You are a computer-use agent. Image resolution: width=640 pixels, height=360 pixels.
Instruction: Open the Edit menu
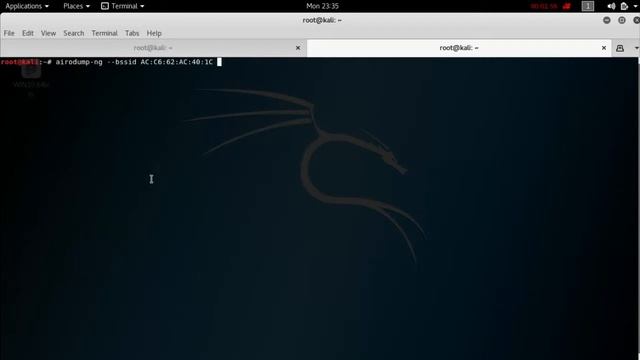(28, 33)
